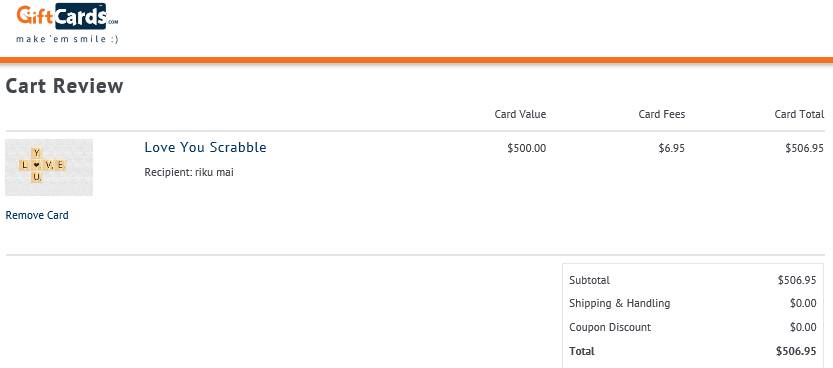Click the Coupon Discount label
This screenshot has width=833, height=368.
pos(610,327)
